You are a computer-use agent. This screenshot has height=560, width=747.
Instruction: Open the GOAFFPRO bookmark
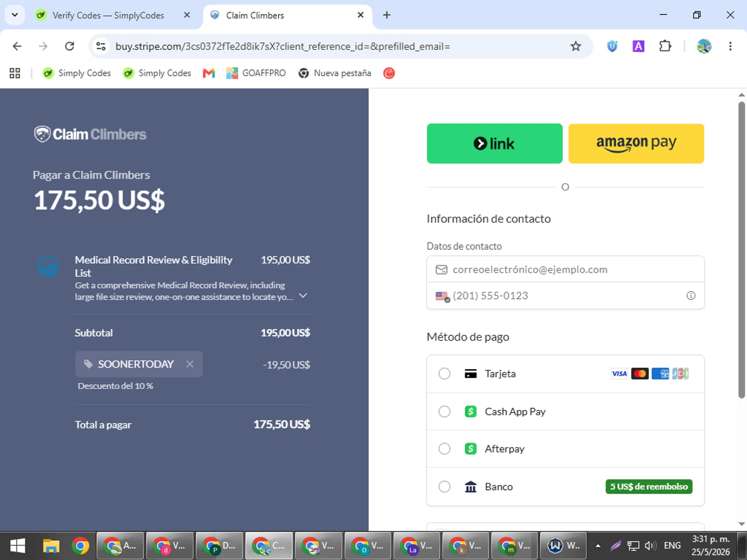256,73
